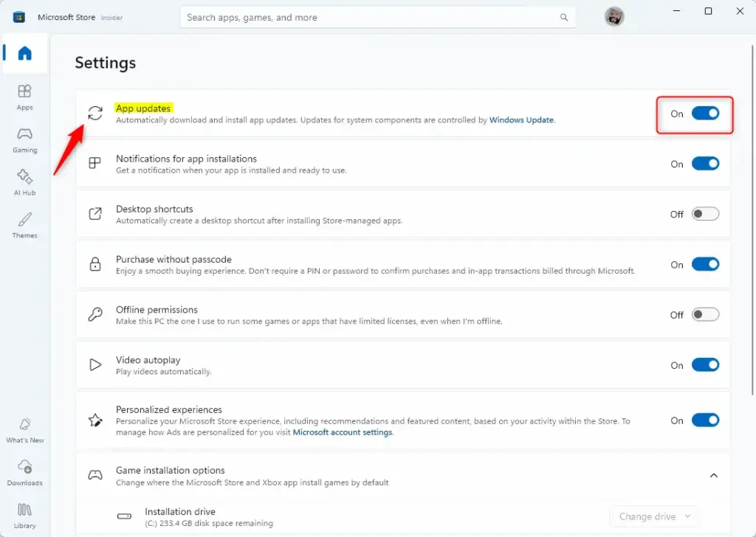Minimize the Microsoft Store window

tap(676, 10)
